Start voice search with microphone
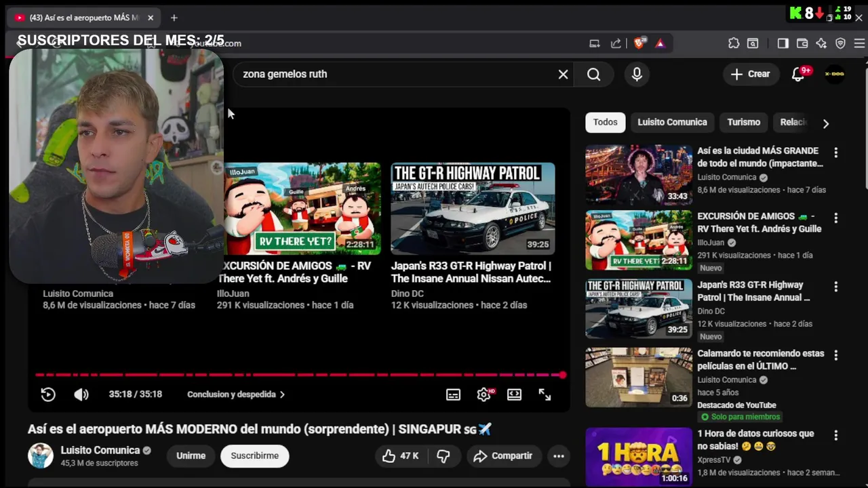 [x=637, y=75]
